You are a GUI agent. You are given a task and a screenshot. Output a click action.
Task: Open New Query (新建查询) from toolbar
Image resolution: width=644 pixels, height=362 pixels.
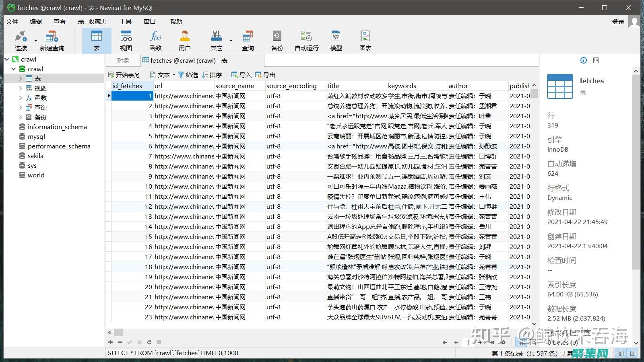[x=52, y=41]
